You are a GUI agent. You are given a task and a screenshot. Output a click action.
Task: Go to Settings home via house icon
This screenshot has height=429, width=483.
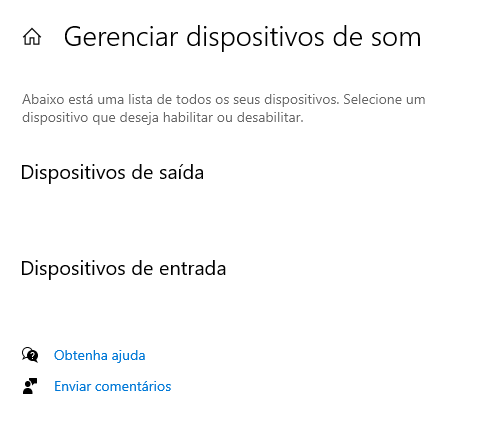(32, 37)
